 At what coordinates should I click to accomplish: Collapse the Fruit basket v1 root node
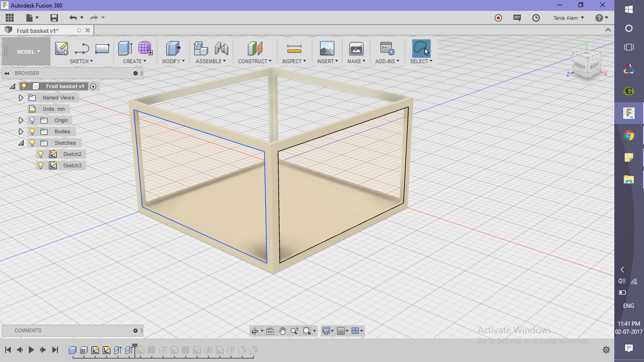point(12,86)
